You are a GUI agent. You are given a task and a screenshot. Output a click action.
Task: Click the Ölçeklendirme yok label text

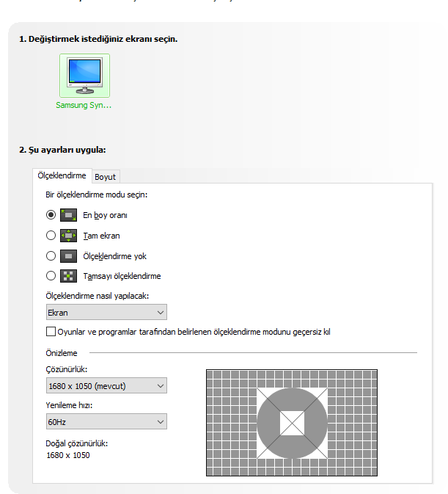coord(115,256)
